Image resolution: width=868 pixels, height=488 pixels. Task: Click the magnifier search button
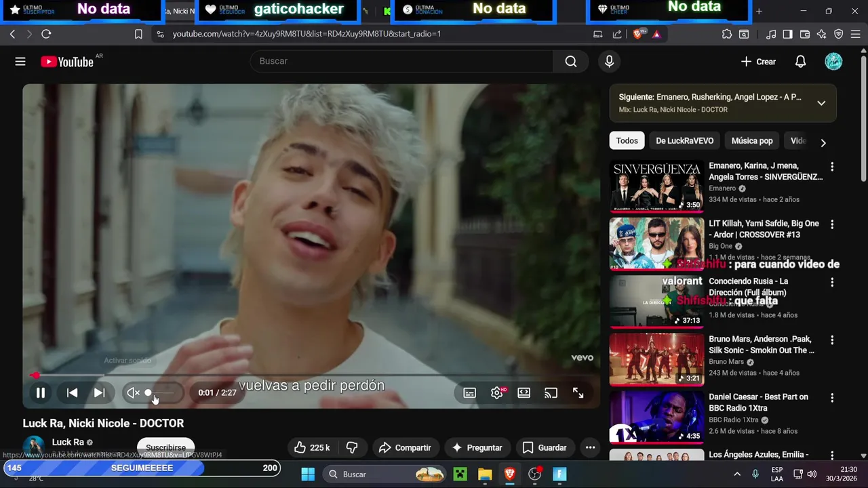pyautogui.click(x=571, y=61)
